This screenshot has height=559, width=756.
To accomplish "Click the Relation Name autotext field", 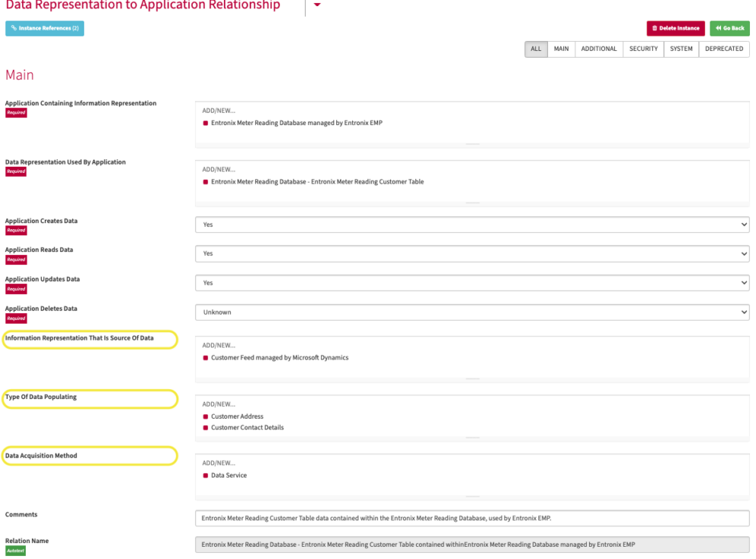I will [x=472, y=545].
